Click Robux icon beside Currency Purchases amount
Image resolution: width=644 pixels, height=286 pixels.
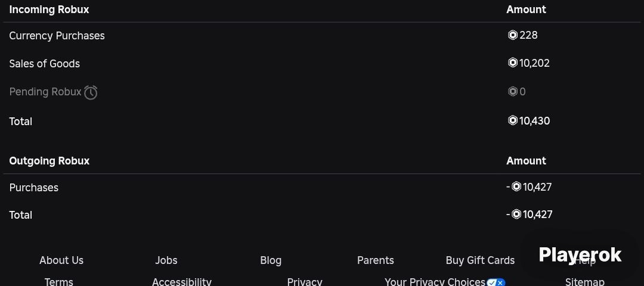tap(513, 35)
